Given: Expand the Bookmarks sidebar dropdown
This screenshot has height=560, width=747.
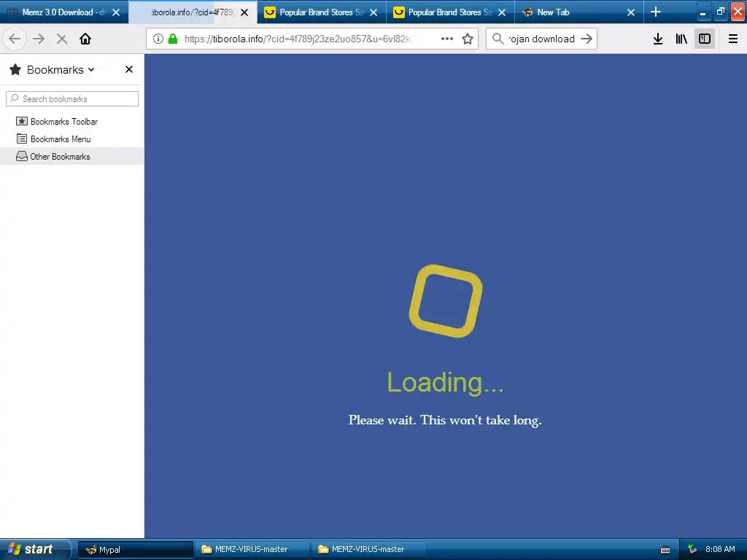Looking at the screenshot, I should coord(91,69).
